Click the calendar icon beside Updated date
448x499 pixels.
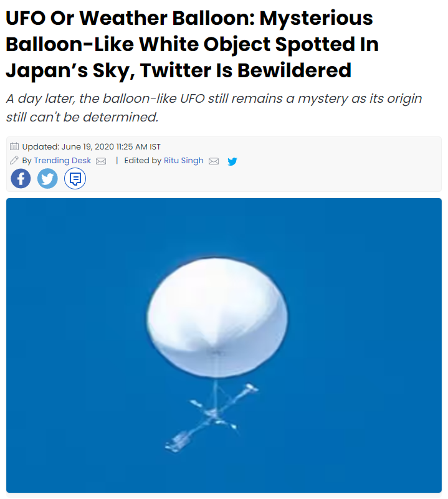click(x=14, y=146)
